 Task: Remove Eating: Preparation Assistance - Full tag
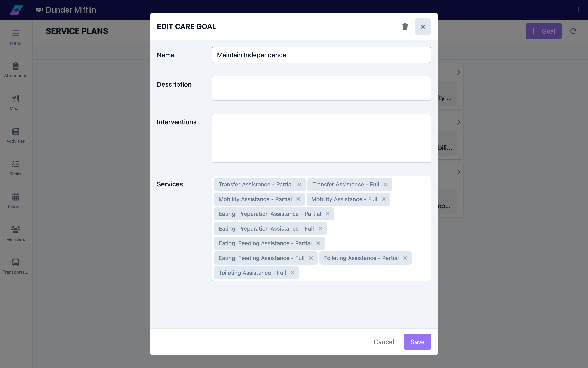[320, 229]
